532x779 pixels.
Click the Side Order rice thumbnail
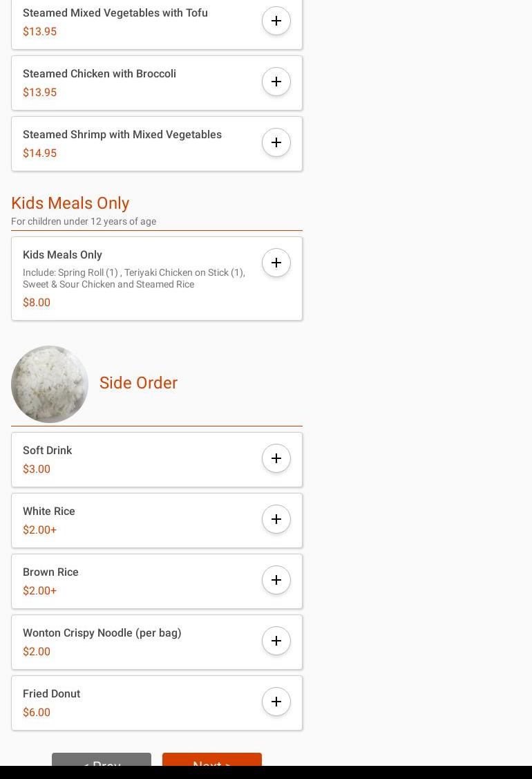pyautogui.click(x=50, y=384)
